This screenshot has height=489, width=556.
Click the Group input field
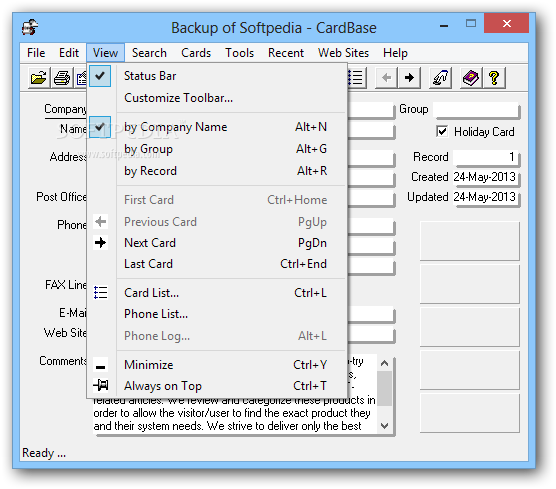pyautogui.click(x=476, y=109)
